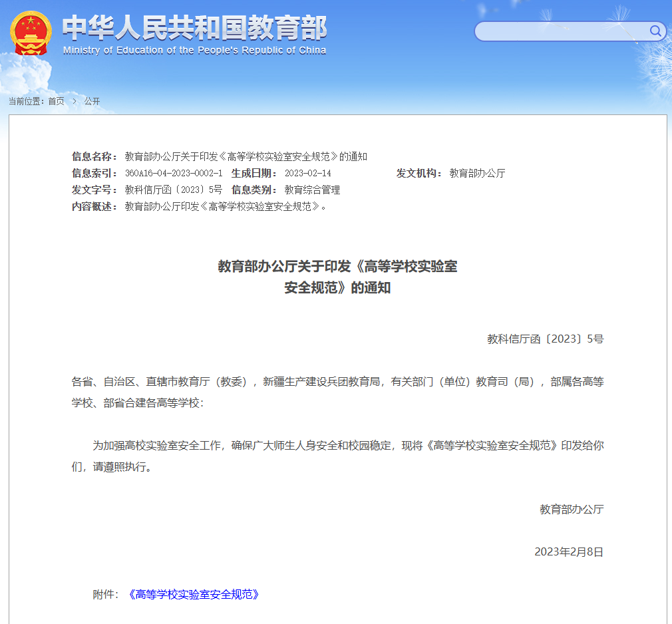Click the 信息类别 value 教育综合管理
672x624 pixels.
pyautogui.click(x=313, y=190)
